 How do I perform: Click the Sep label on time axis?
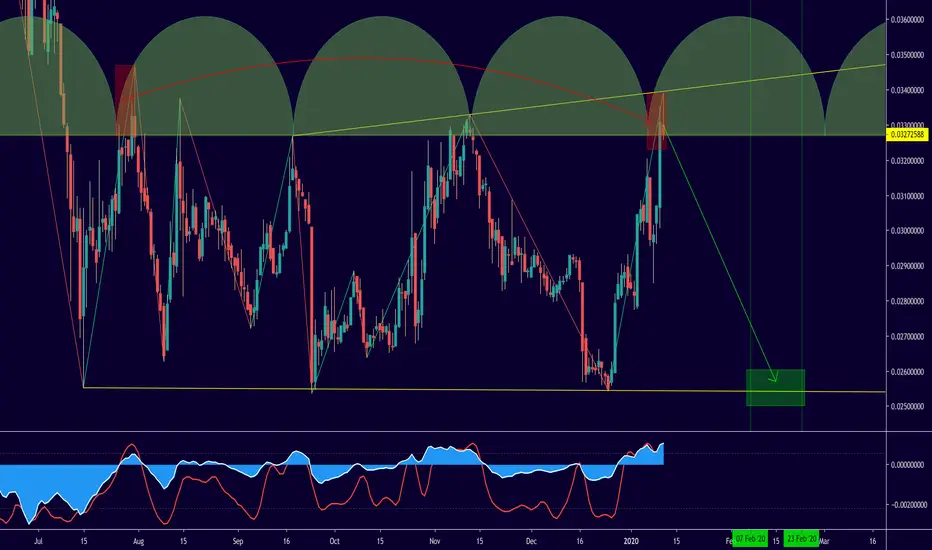pyautogui.click(x=238, y=541)
